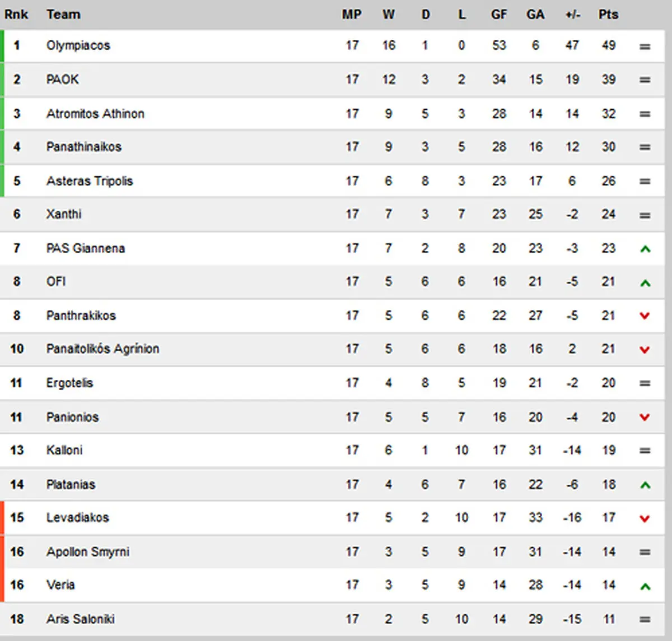Open the Olympiacos team link

coord(78,45)
